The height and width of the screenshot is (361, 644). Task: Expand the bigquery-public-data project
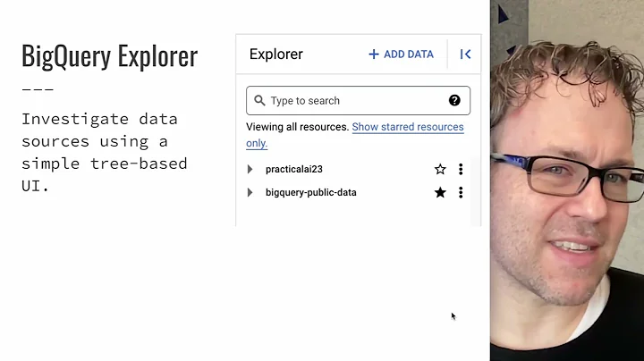click(x=250, y=192)
